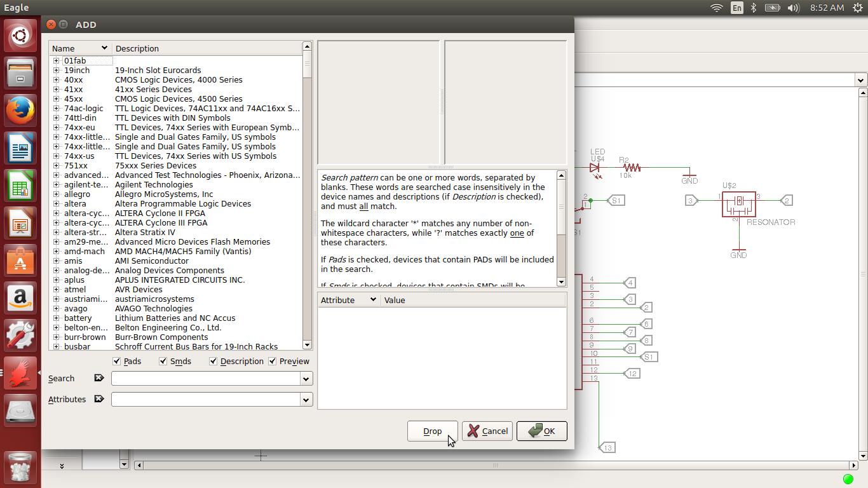
Task: Sort by the Attribute column header
Action: 349,300
